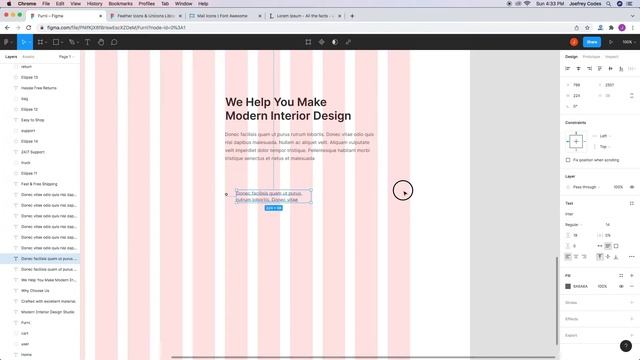Open the Chrome File menu

46,4
